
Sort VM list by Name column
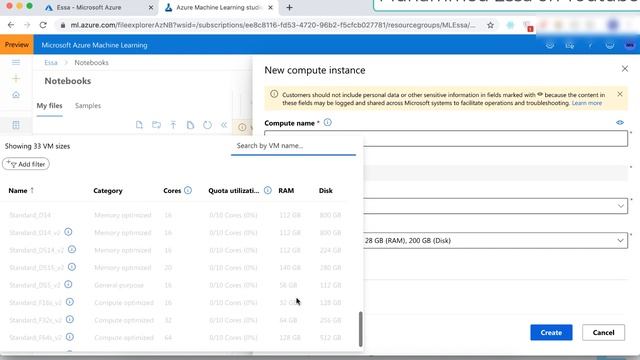pyautogui.click(x=21, y=191)
